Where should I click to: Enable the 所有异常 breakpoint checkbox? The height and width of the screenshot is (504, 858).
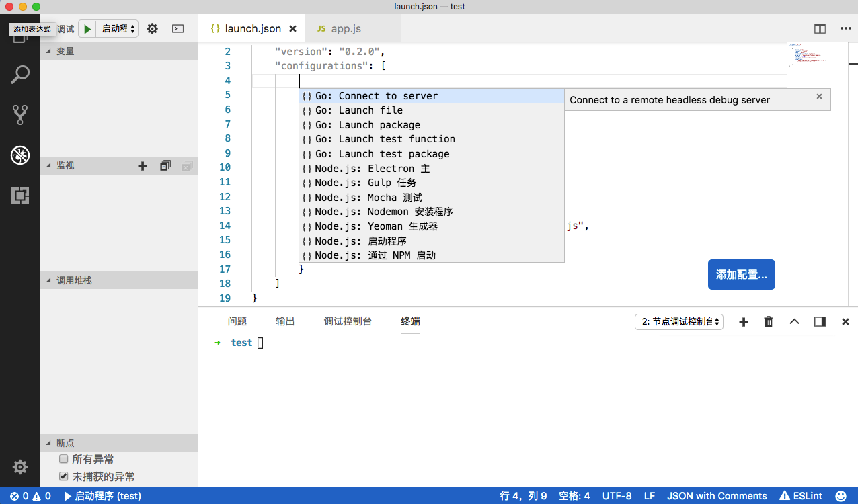click(64, 459)
